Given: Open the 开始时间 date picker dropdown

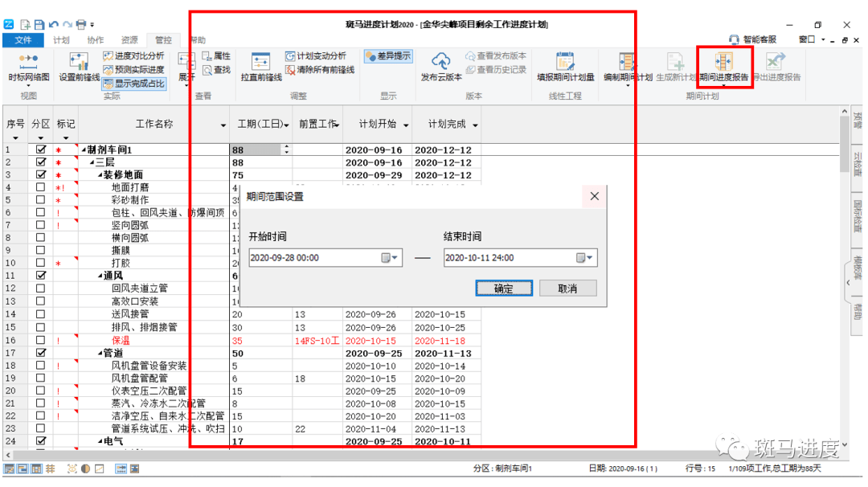Looking at the screenshot, I should point(391,257).
